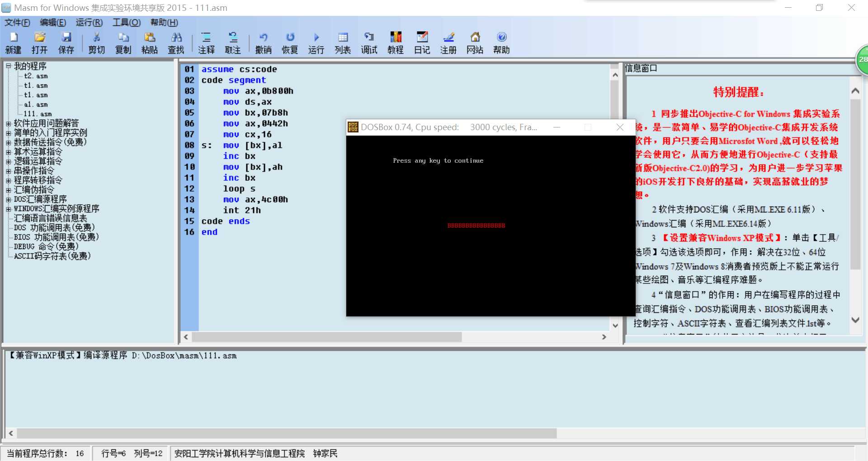Click the 信息窗口 vertical scrollbar thumb
The image size is (868, 461).
pyautogui.click(x=855, y=184)
